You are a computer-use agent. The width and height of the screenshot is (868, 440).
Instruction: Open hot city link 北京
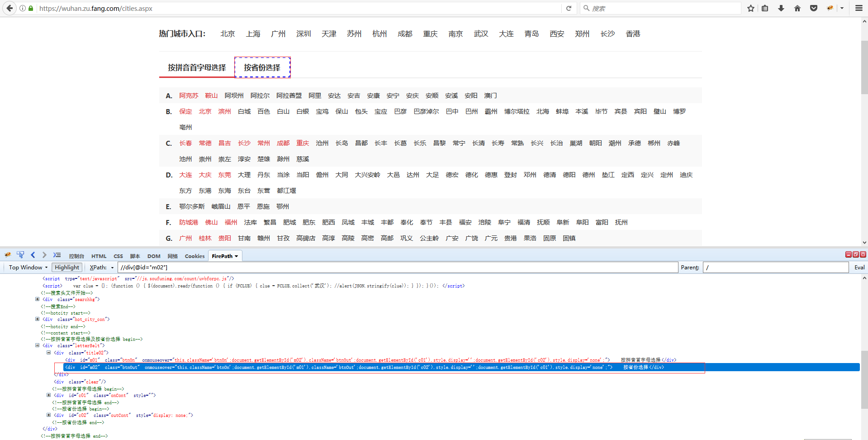[228, 34]
